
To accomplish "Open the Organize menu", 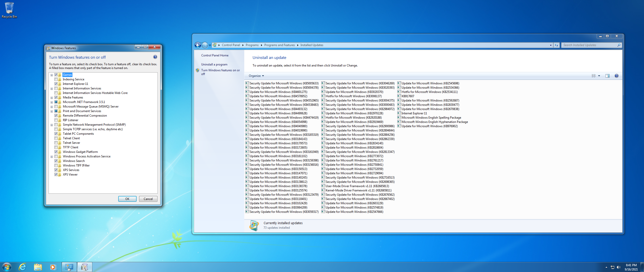I will pos(256,76).
